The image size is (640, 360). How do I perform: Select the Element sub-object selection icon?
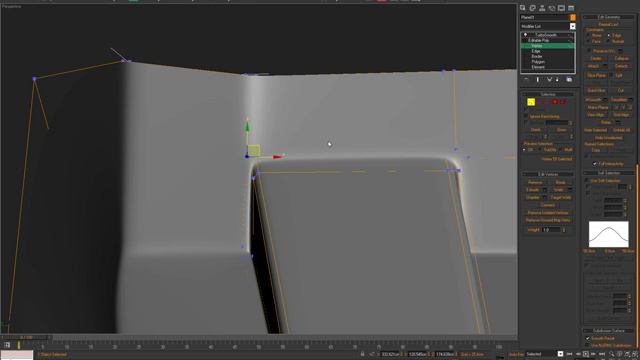tap(563, 102)
